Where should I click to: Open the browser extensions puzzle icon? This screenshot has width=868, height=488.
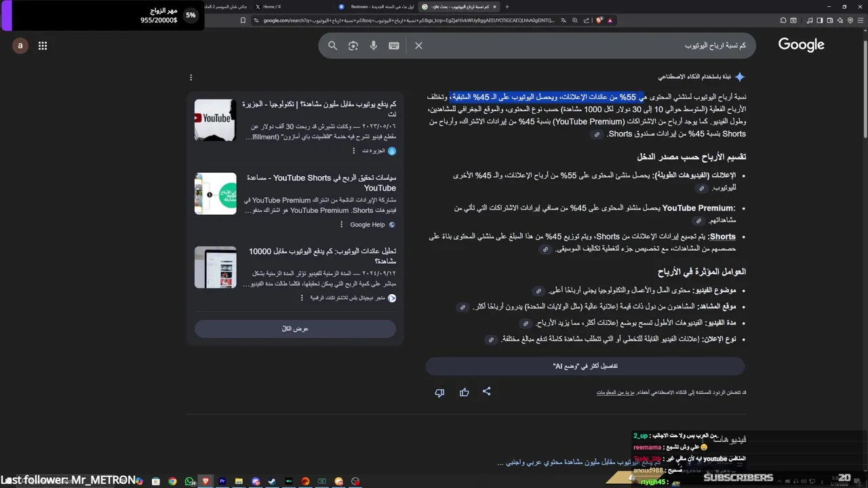click(x=783, y=20)
